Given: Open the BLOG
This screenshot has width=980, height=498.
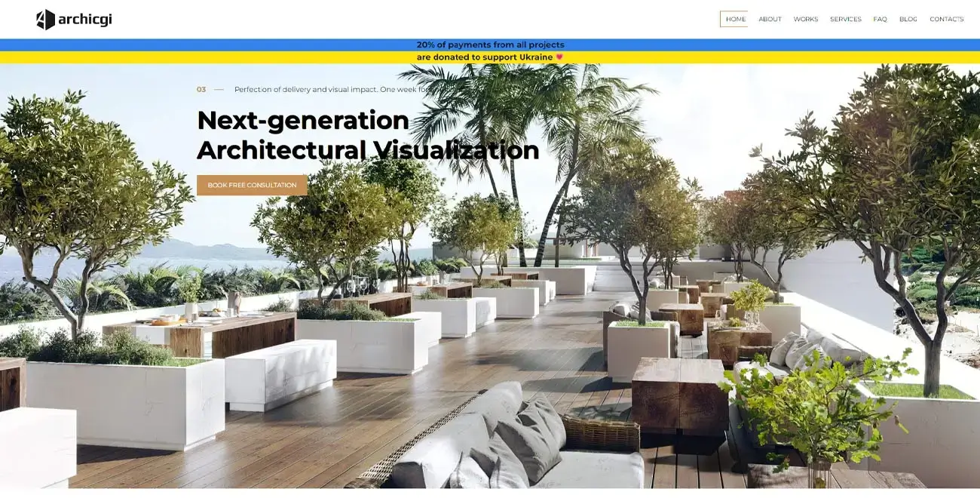Looking at the screenshot, I should tap(908, 18).
